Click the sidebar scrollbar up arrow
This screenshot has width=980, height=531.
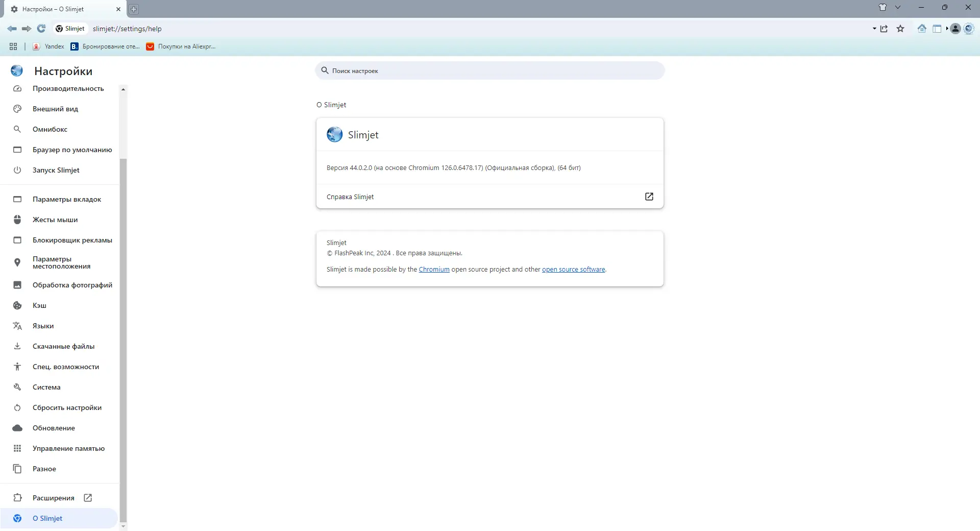click(x=123, y=89)
